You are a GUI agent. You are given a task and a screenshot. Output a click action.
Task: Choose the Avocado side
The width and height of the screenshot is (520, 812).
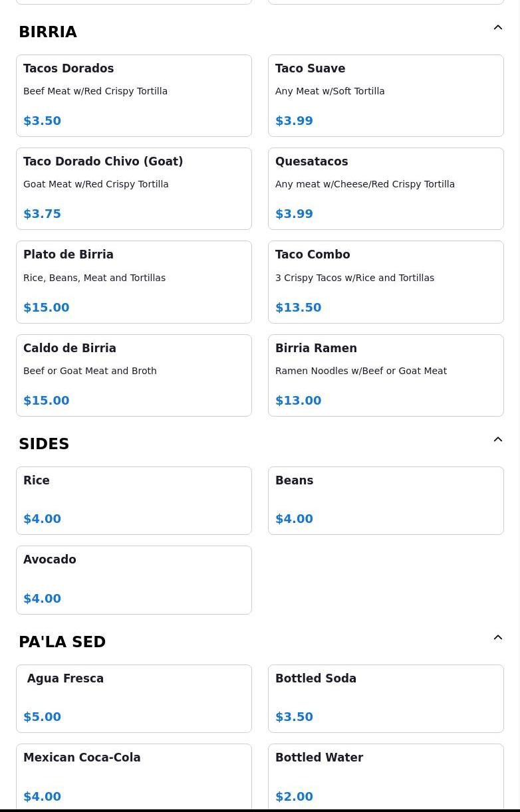pos(134,579)
